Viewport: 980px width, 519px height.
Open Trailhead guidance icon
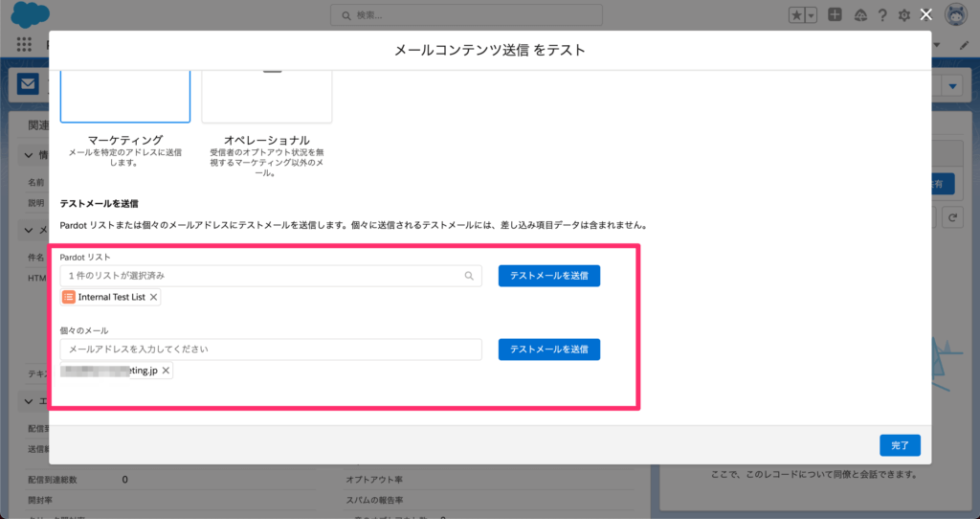pos(860,15)
